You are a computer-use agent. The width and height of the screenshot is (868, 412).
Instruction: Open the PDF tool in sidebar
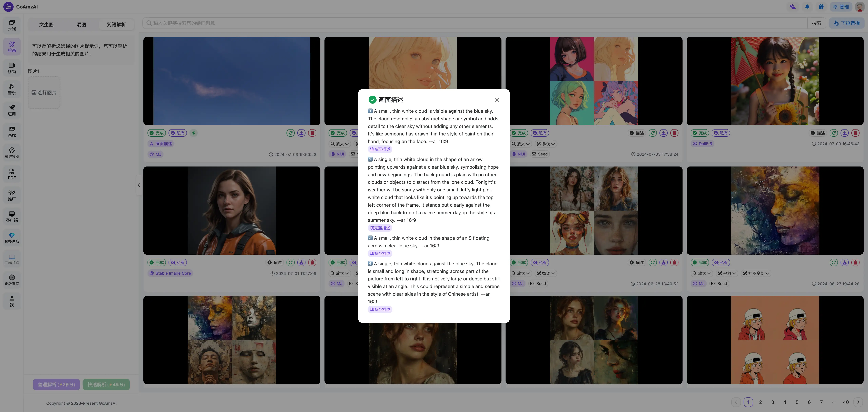(x=12, y=174)
